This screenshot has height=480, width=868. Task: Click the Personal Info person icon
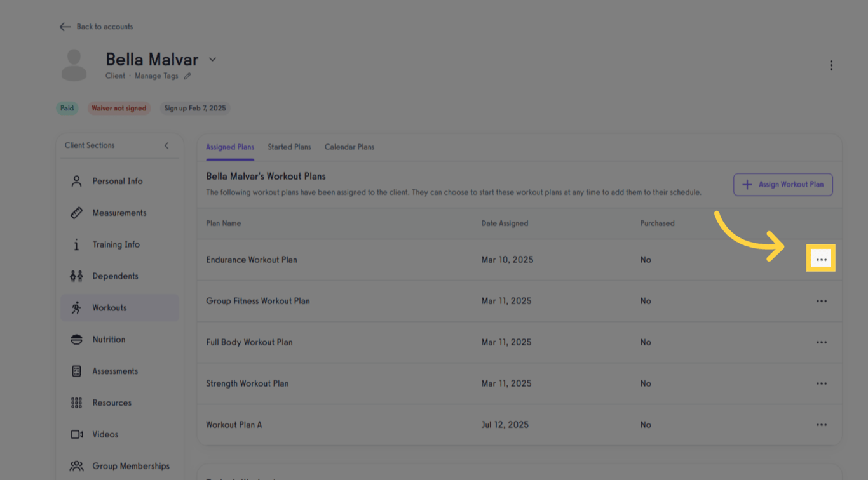[x=76, y=181]
